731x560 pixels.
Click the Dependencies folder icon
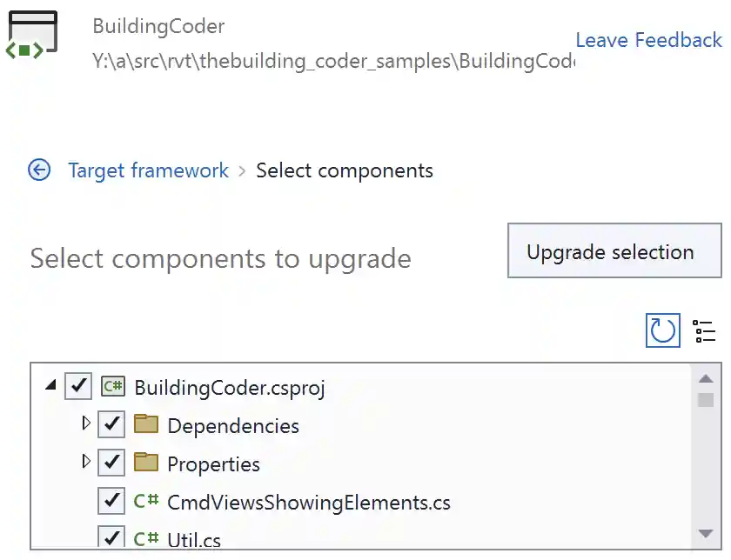click(x=145, y=425)
